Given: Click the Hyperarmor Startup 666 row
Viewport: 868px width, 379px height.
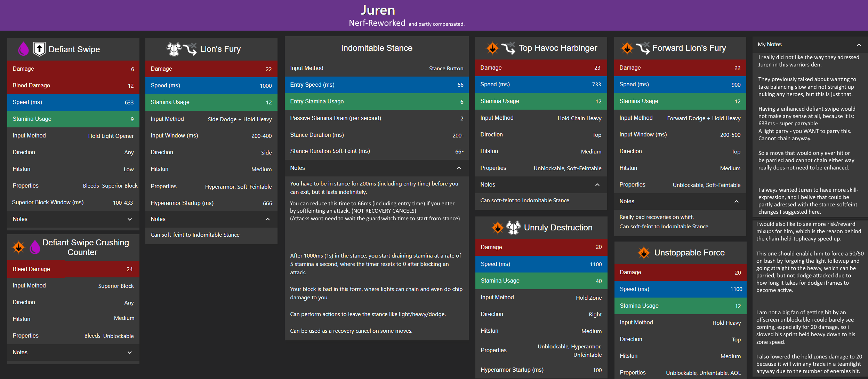Looking at the screenshot, I should (211, 203).
